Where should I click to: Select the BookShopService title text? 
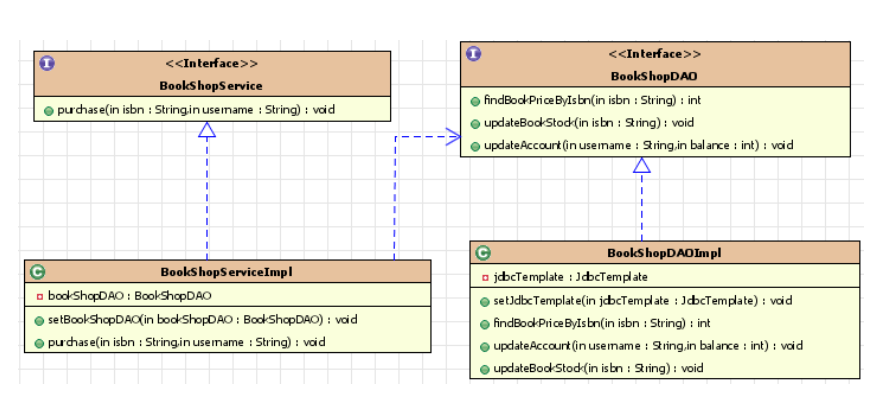pos(211,86)
